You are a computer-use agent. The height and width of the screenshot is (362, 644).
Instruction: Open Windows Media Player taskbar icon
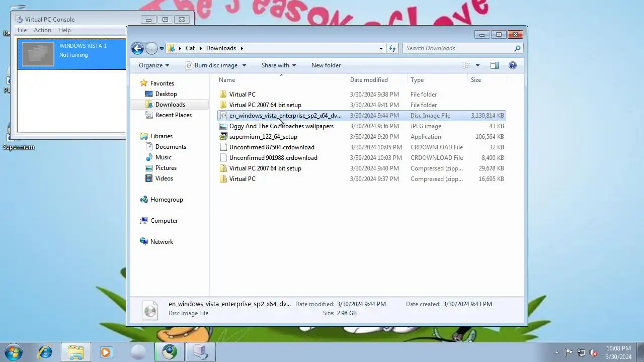pos(106,352)
